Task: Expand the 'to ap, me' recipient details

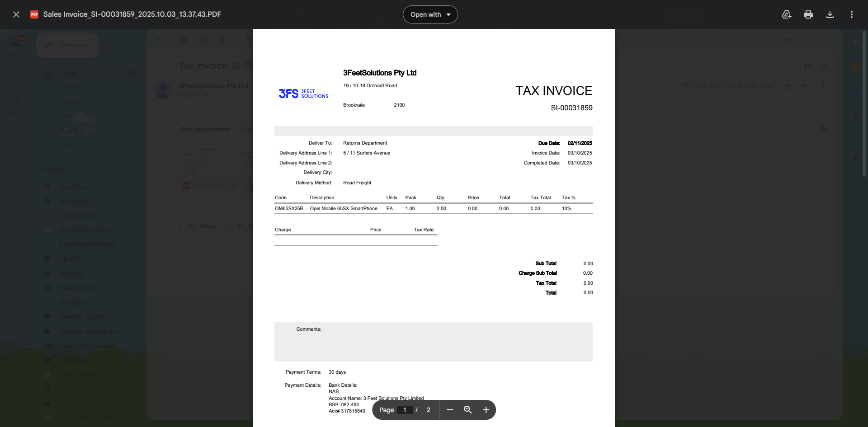Action: point(207,95)
